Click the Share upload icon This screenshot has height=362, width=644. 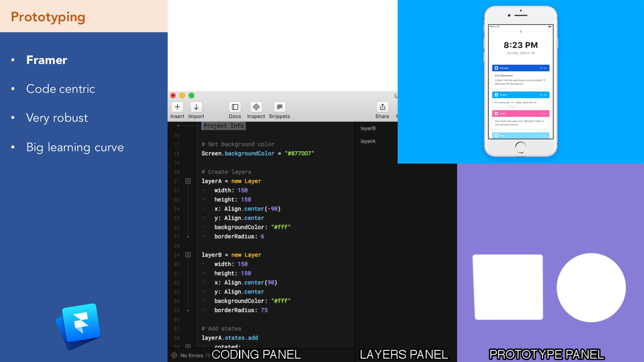pyautogui.click(x=382, y=107)
